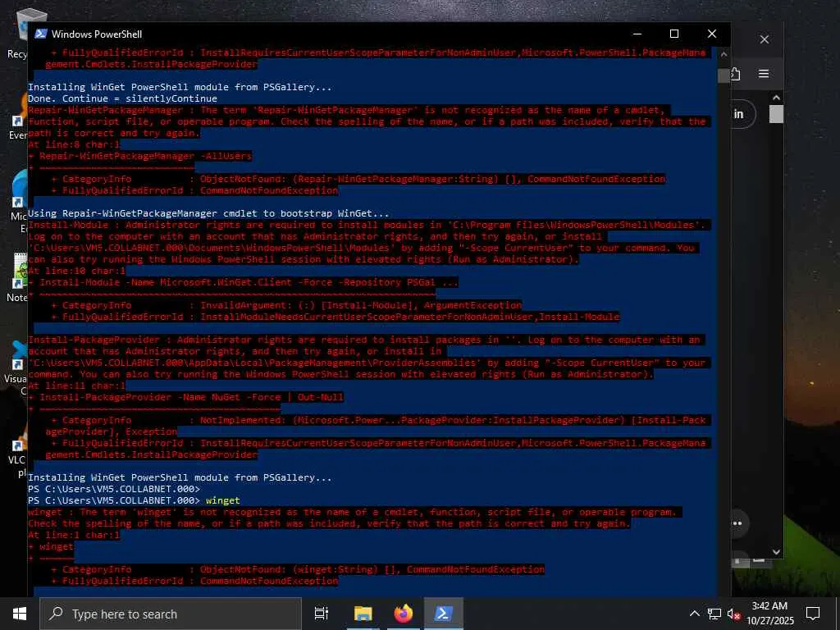Click the 'Done. Continue = silentlyContinue' line
Screen dimensions: 840x630
coord(123,98)
